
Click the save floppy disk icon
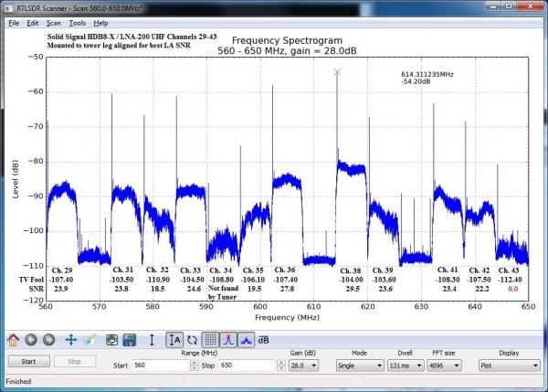(131, 340)
